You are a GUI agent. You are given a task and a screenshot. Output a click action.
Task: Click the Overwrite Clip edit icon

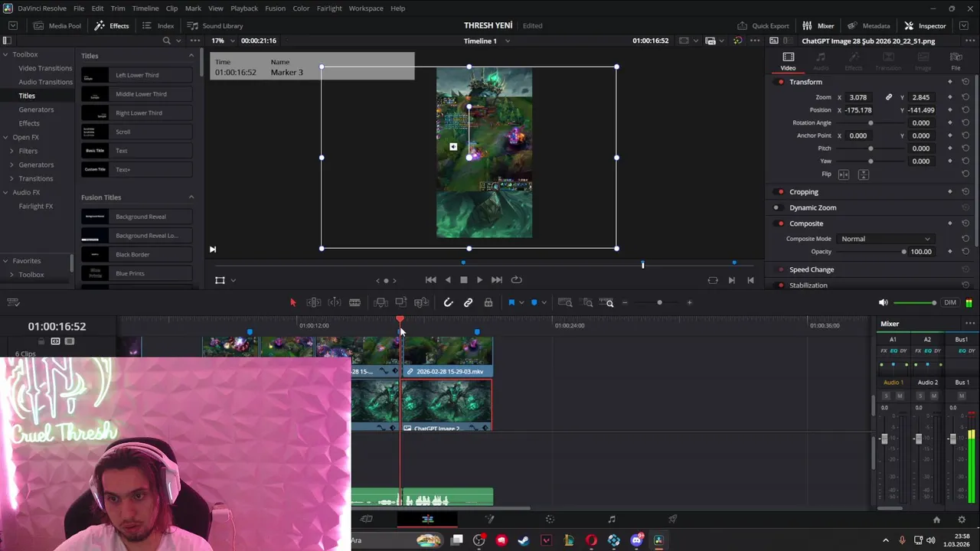(400, 302)
